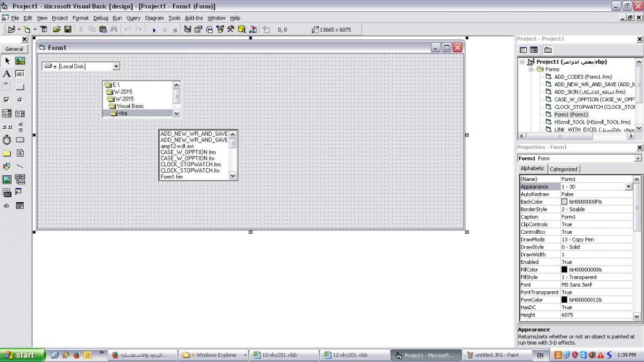Select the DriveListBox control in the toolbox

(20, 140)
